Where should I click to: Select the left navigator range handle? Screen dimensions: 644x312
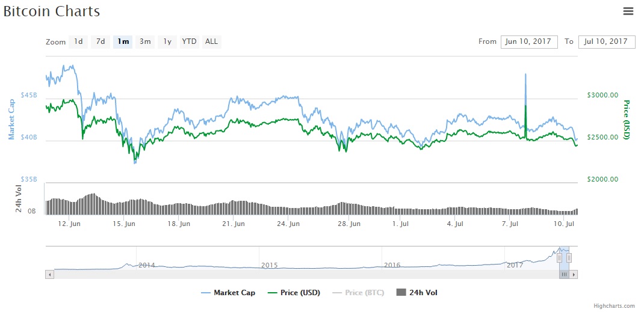pos(559,257)
